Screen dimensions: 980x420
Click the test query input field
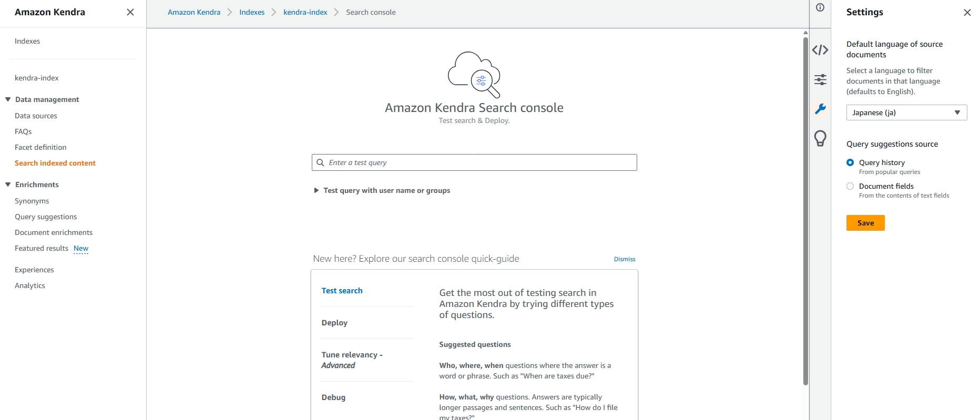point(478,162)
